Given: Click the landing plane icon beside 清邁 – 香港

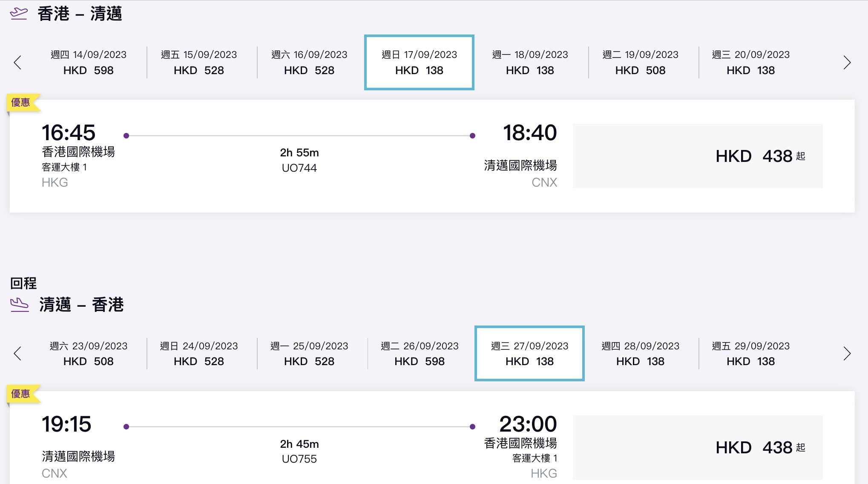Looking at the screenshot, I should pyautogui.click(x=19, y=305).
